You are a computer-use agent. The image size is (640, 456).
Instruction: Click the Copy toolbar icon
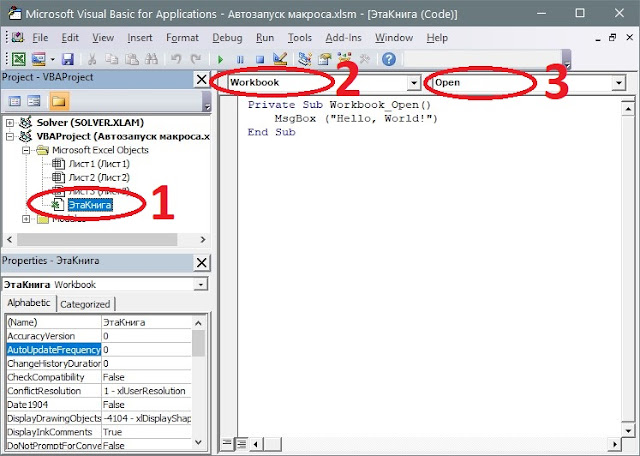click(x=111, y=59)
